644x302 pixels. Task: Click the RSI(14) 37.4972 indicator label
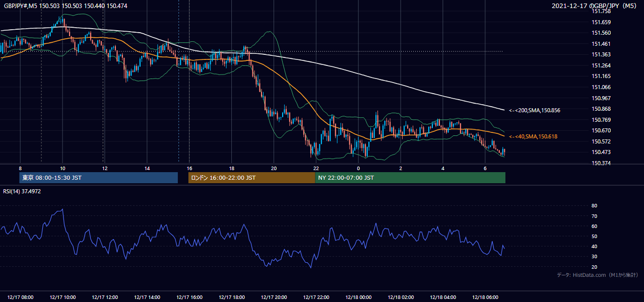coord(22,191)
